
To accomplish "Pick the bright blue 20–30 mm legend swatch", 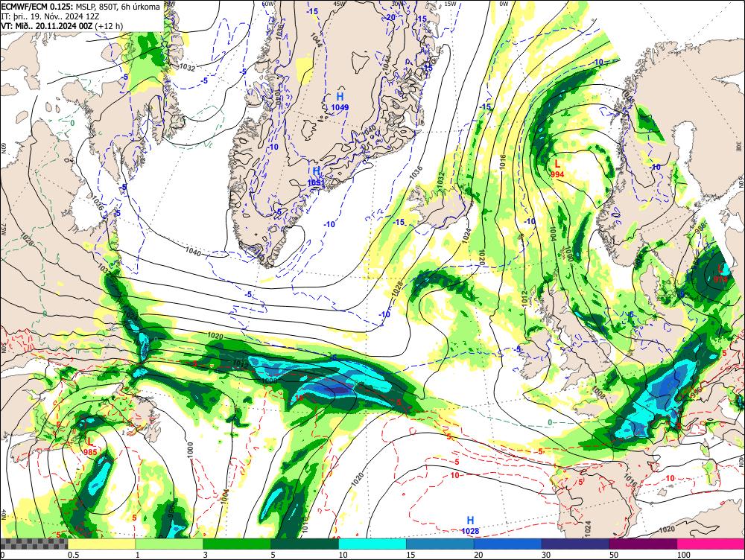I will pyautogui.click(x=507, y=544).
